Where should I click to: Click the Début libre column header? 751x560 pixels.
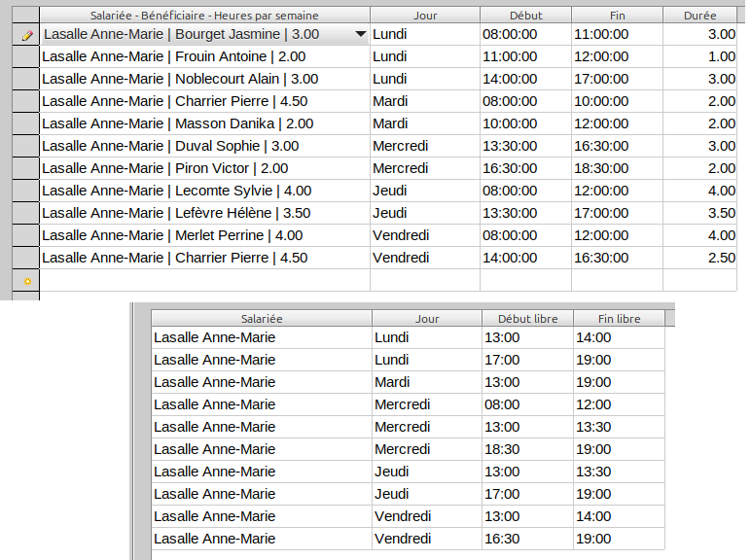(528, 318)
